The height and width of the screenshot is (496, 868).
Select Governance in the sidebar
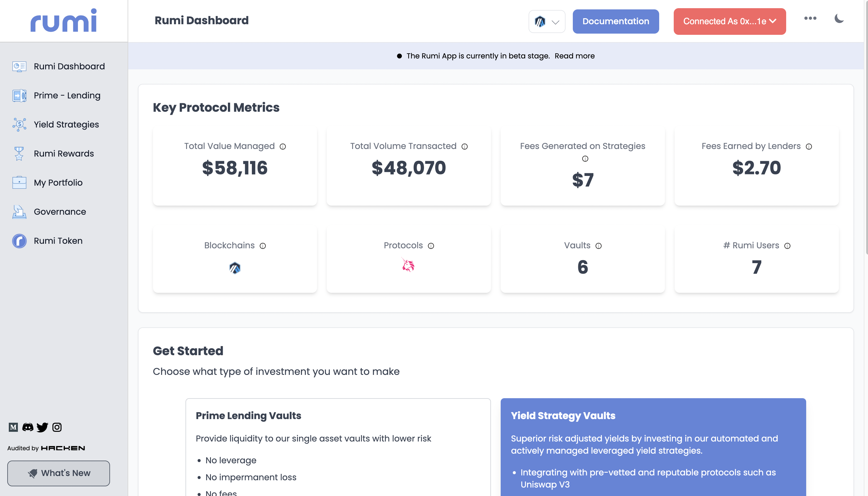tap(60, 212)
